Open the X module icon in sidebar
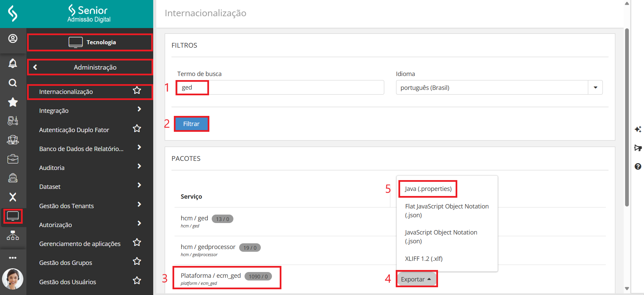This screenshot has height=295, width=644. pyautogui.click(x=13, y=197)
